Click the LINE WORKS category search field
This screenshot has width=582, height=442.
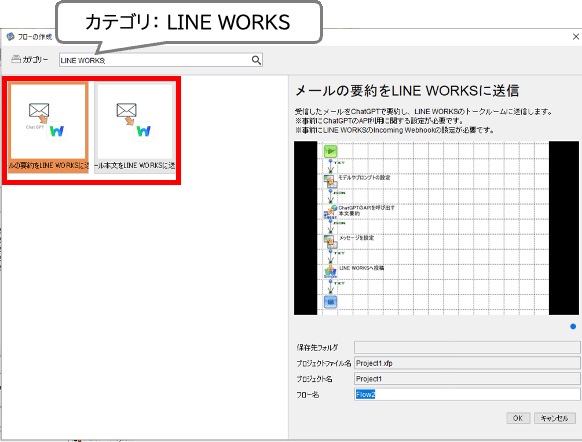pos(161,60)
